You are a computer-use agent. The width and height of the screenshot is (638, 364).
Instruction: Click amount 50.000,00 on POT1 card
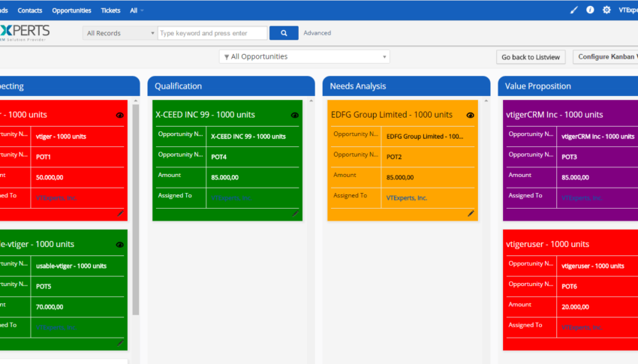(50, 177)
